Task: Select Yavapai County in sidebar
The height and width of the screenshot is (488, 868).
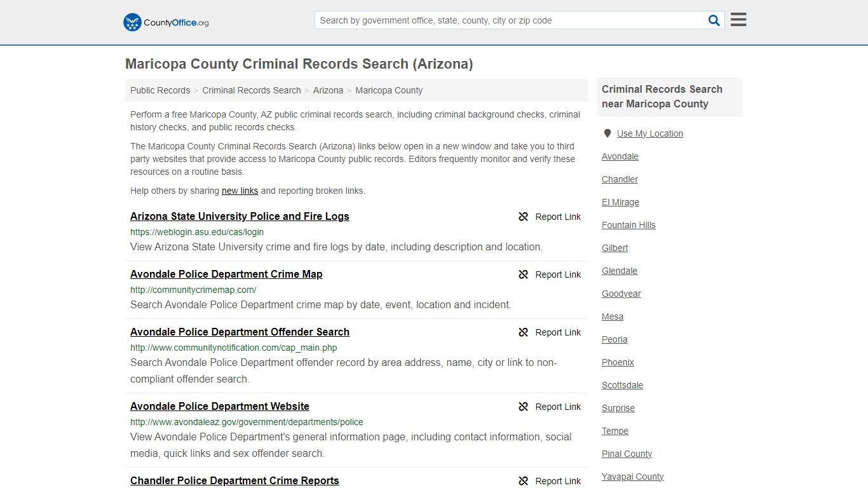Action: pyautogui.click(x=633, y=477)
